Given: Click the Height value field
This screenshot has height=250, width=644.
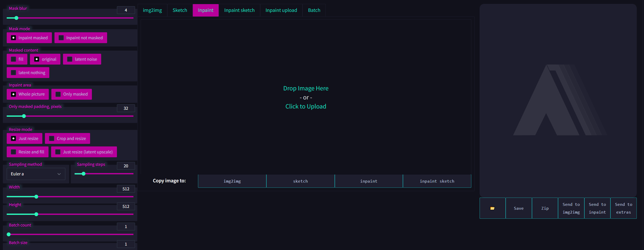Looking at the screenshot, I should point(126,206).
